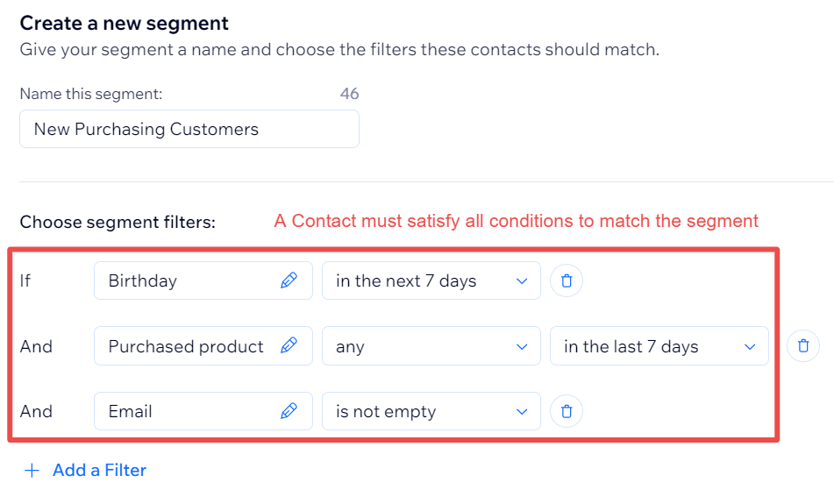Select the Birthday filter field
Image resolution: width=834 pixels, height=504 pixels.
(203, 280)
